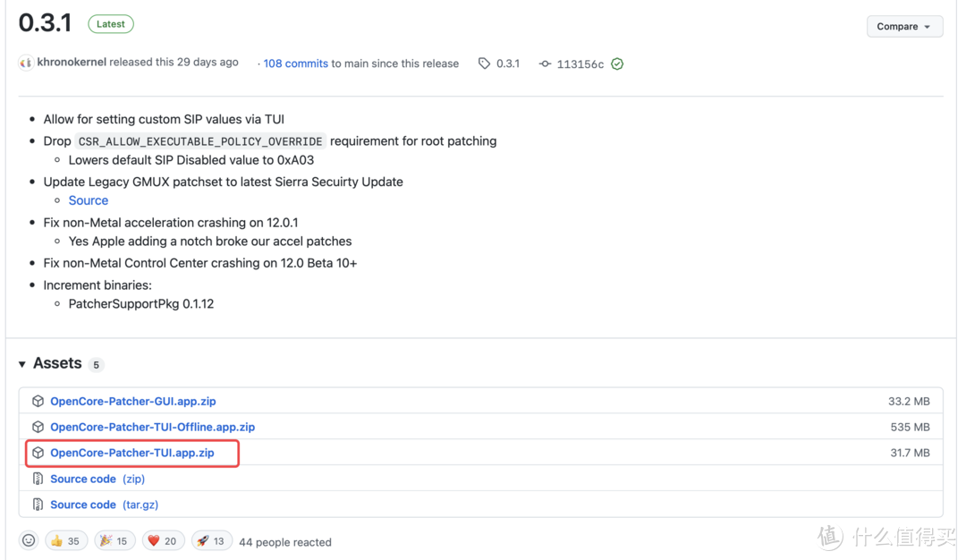Open khronokernel's avatar
The image size is (966, 560).
click(26, 63)
